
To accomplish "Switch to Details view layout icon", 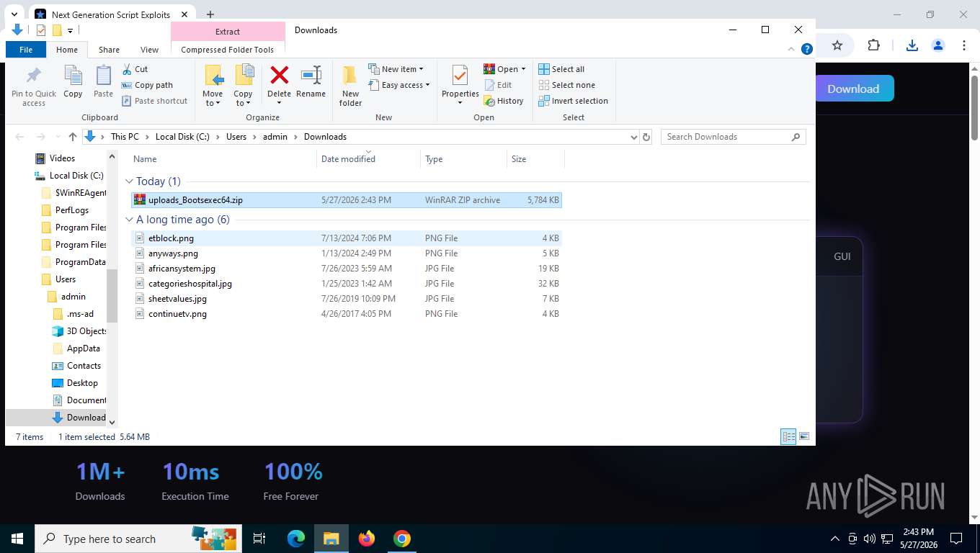I will [x=789, y=436].
